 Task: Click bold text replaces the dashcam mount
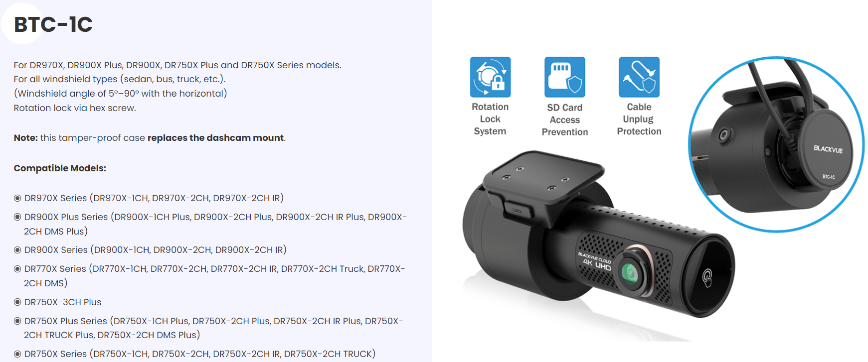(215, 138)
